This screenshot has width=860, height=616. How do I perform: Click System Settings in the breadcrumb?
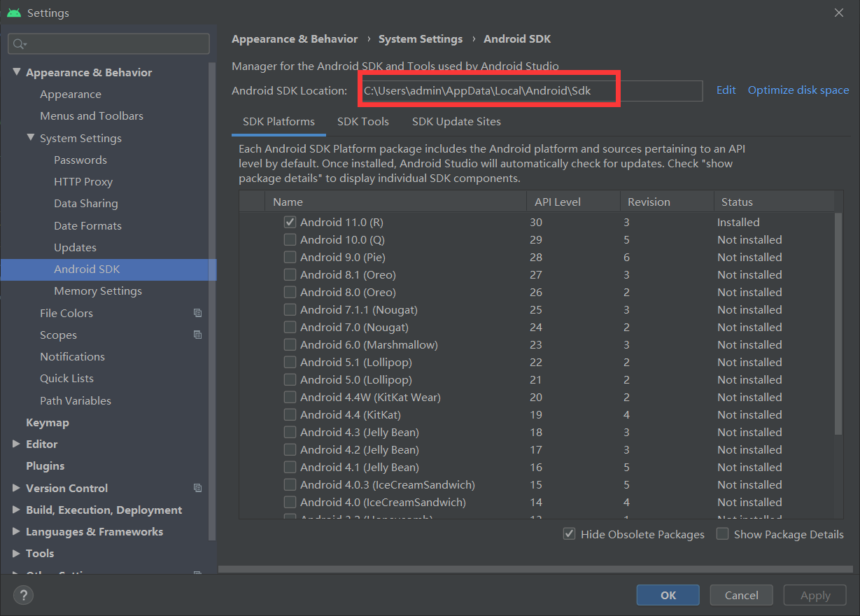(x=421, y=39)
